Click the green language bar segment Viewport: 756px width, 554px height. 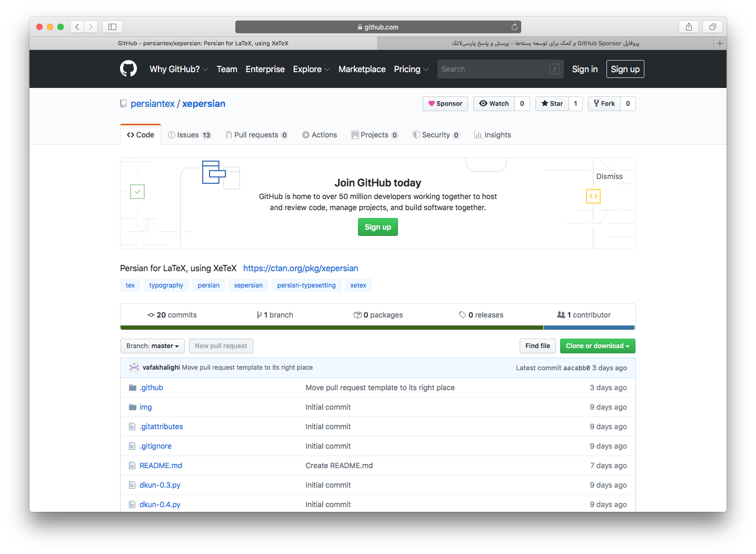click(332, 328)
